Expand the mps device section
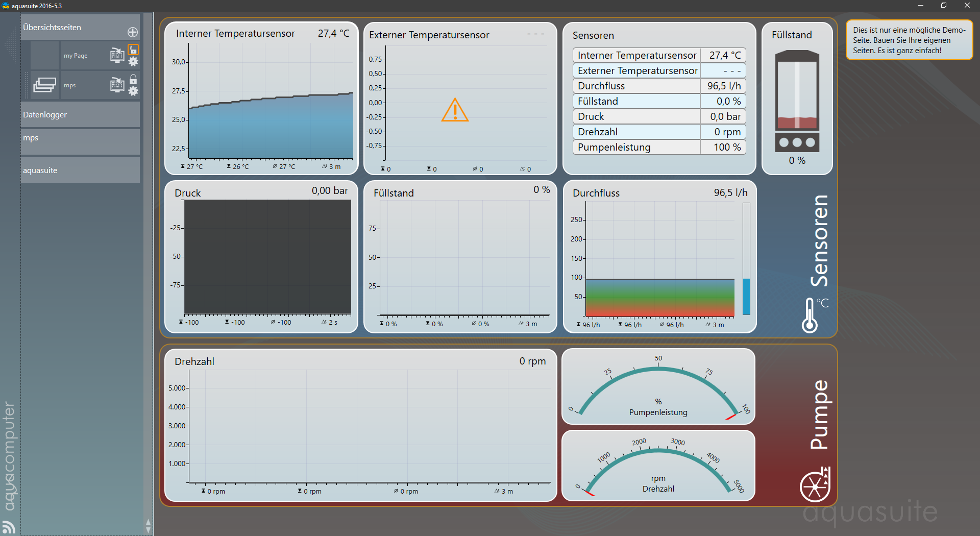 80,141
